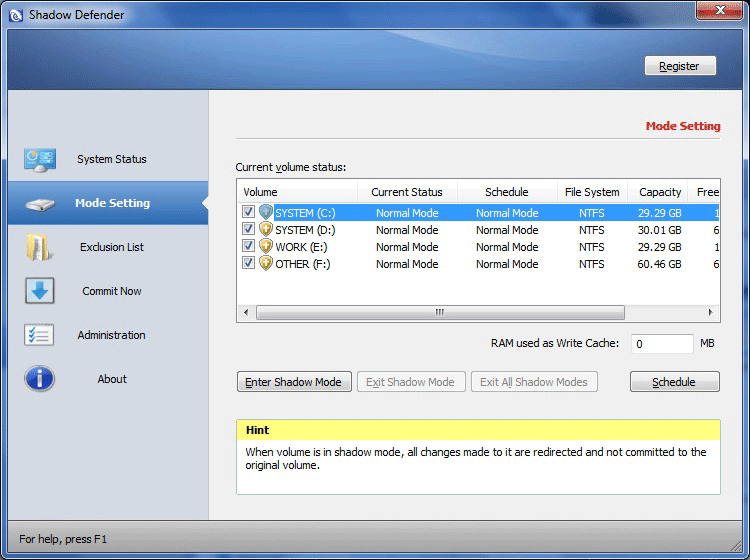Open the Administration section
The image size is (750, 560).
(108, 335)
